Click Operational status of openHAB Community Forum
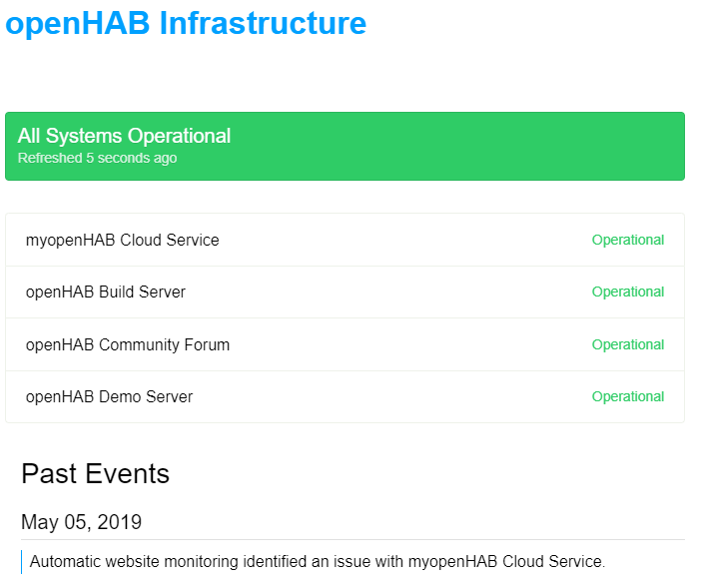 (627, 344)
